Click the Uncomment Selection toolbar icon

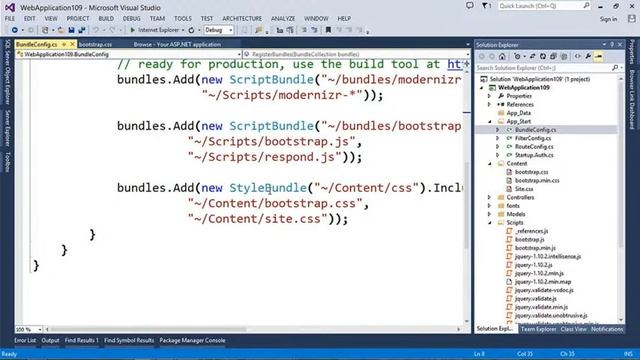(314, 30)
